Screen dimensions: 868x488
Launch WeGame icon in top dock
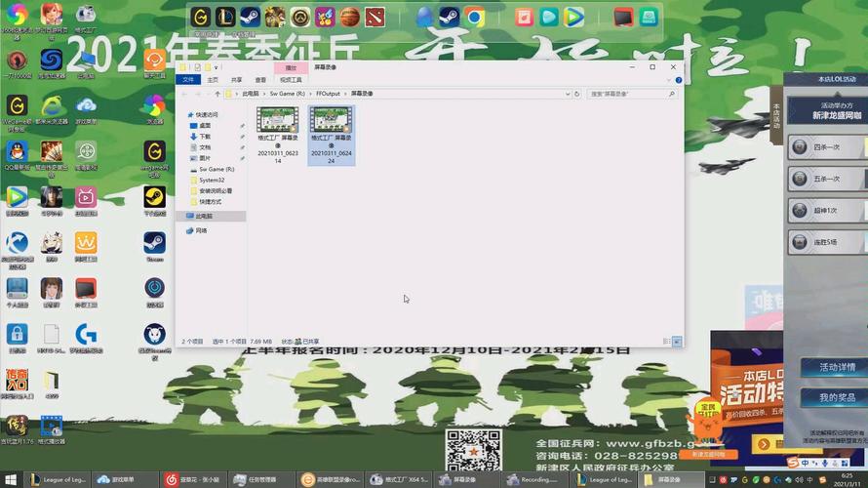(200, 18)
